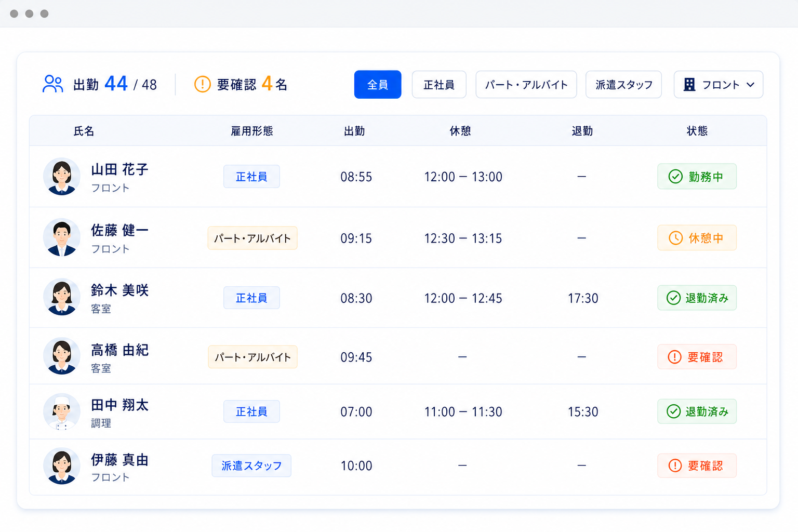This screenshot has width=798, height=532.
Task: Click 伊藤 真由's 派遣スタッフ tag
Action: [251, 465]
